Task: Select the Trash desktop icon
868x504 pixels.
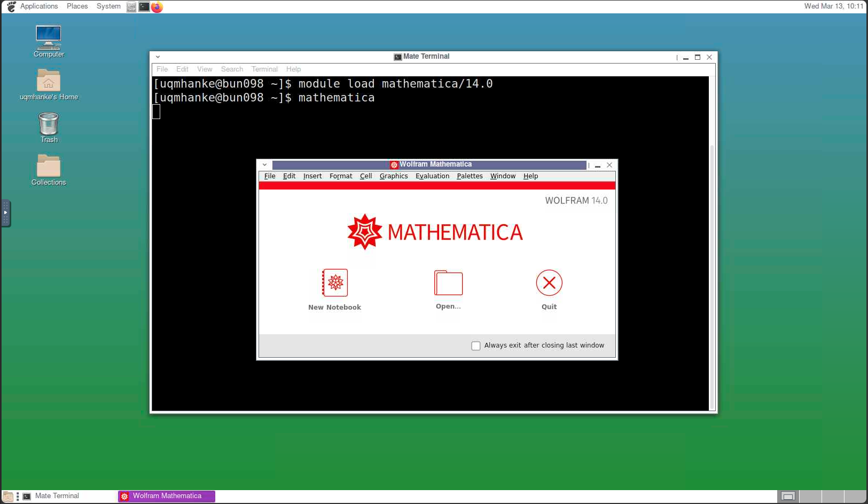Action: (49, 123)
